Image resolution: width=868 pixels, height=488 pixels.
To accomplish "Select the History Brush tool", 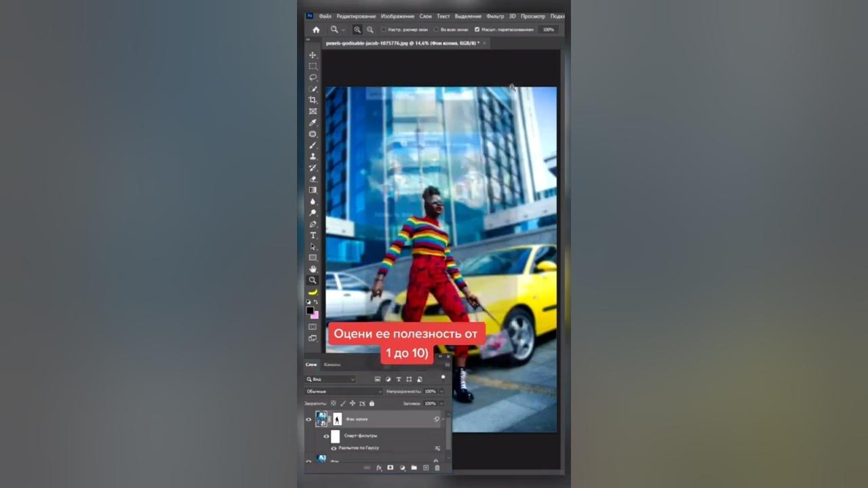I will [313, 167].
